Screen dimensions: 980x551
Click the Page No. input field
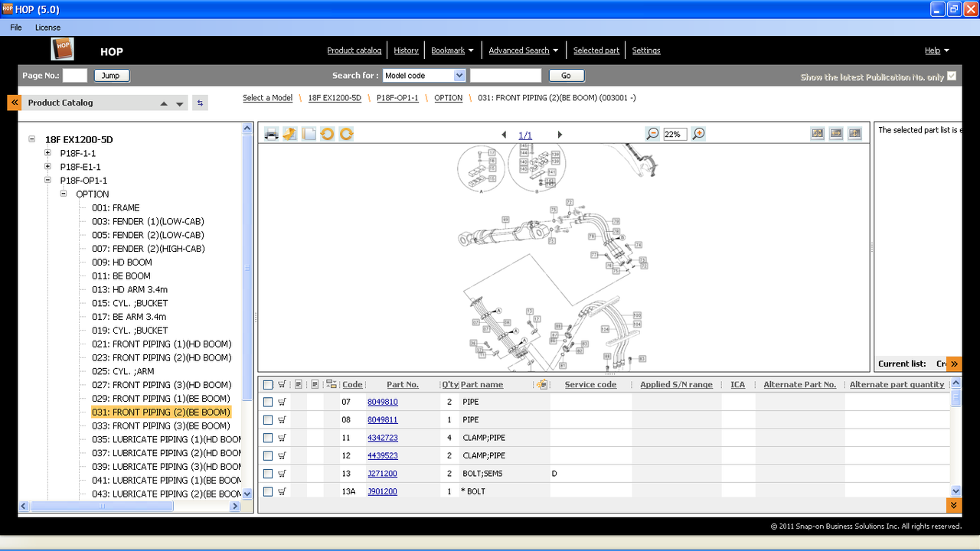75,76
